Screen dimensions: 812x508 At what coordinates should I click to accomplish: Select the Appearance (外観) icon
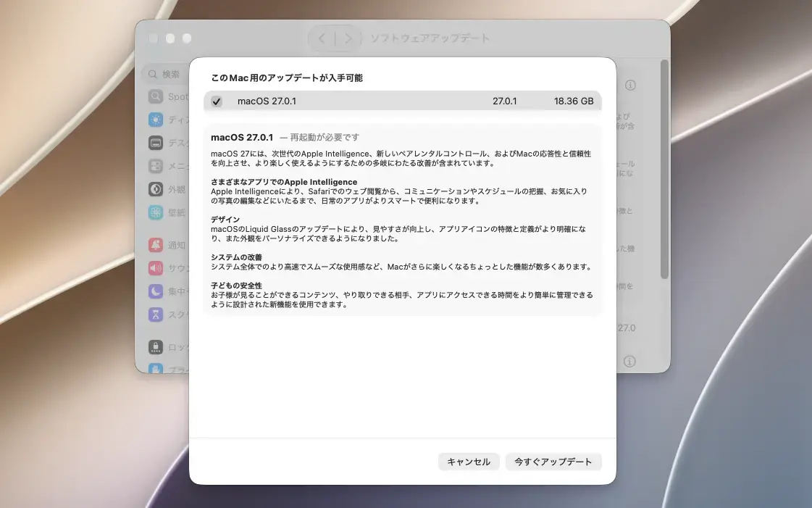(155, 189)
